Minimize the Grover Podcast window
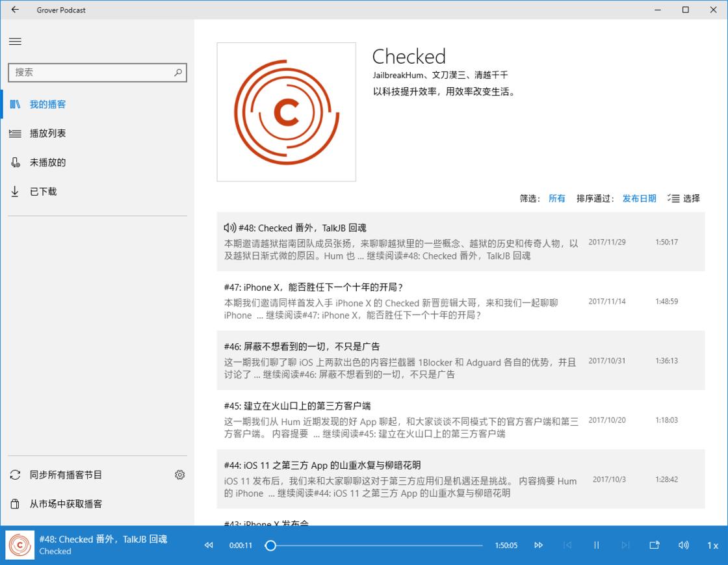 click(x=657, y=10)
